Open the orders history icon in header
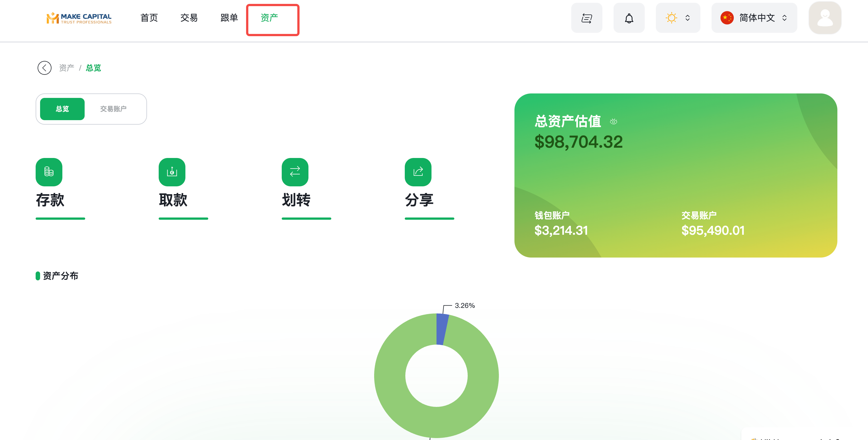Viewport: 868px width, 440px height. [x=587, y=18]
